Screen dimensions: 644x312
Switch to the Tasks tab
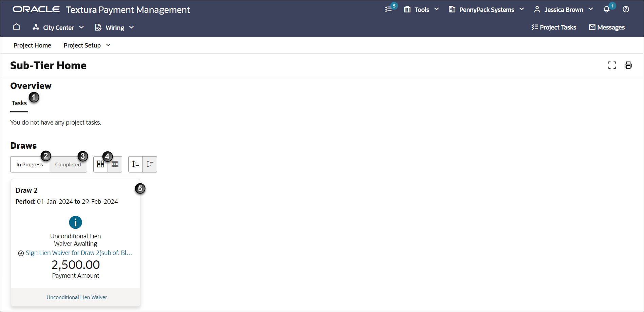[19, 103]
